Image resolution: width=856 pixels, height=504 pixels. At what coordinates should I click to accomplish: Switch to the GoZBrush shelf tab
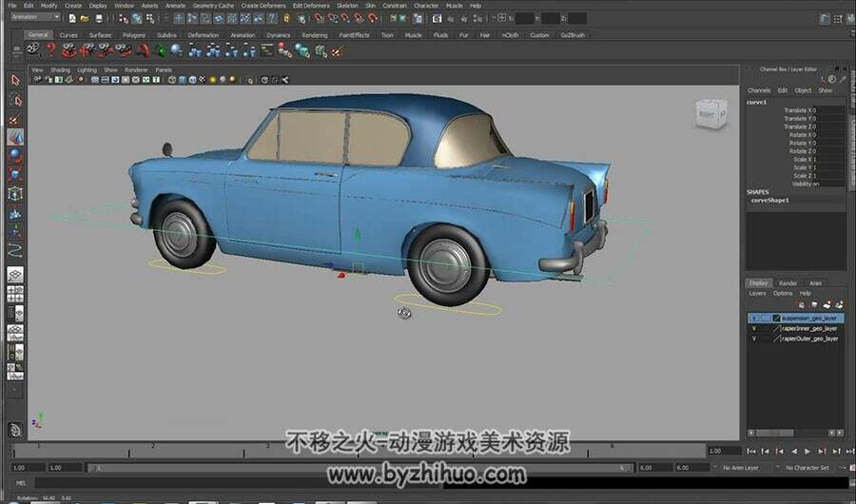click(x=573, y=35)
